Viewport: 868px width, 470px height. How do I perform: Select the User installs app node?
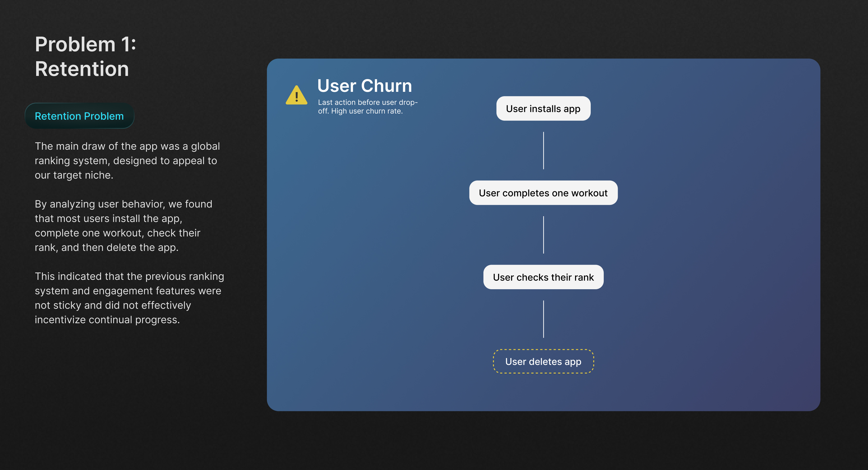[543, 108]
